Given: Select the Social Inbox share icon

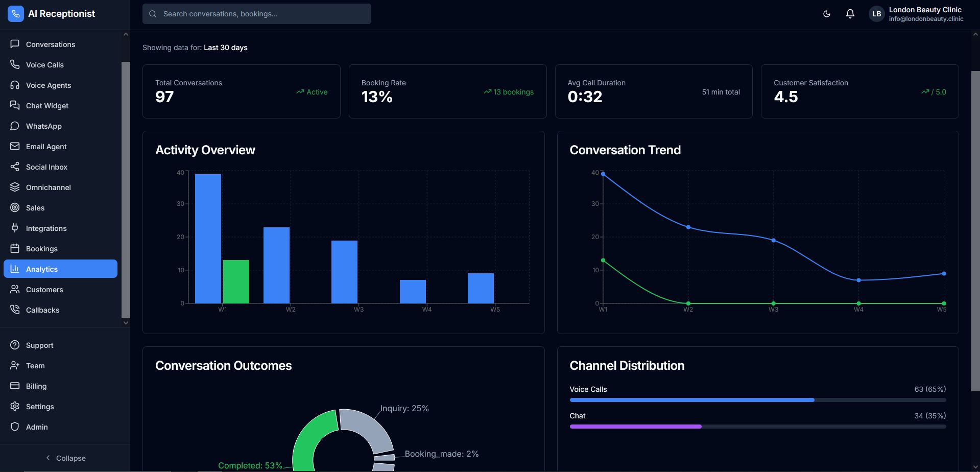Looking at the screenshot, I should click(x=15, y=167).
